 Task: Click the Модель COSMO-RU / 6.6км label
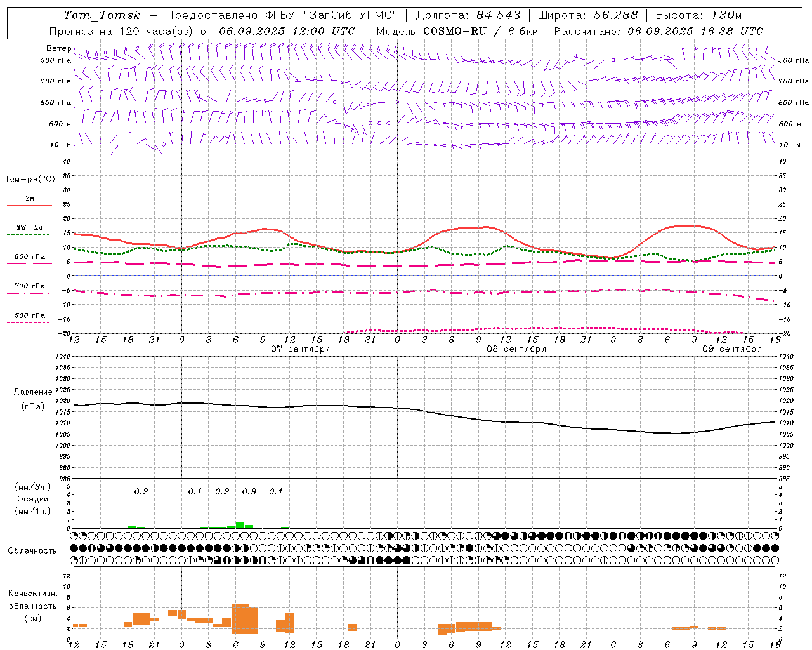click(x=457, y=31)
